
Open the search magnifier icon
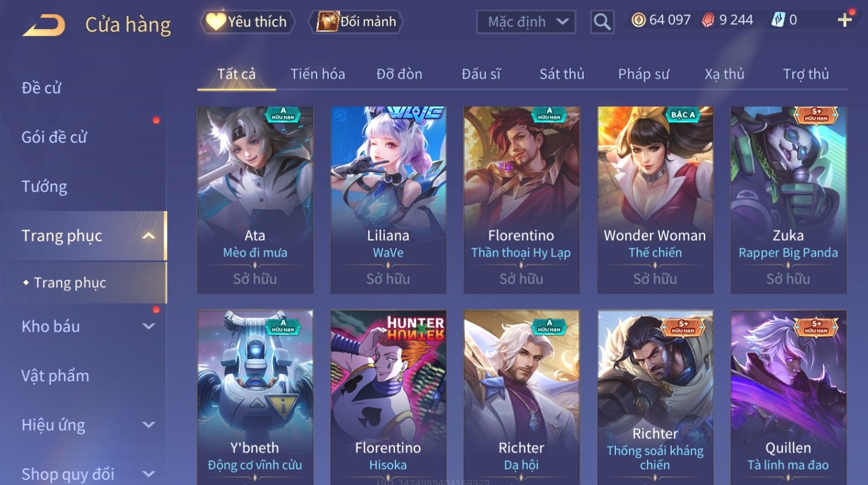point(602,22)
